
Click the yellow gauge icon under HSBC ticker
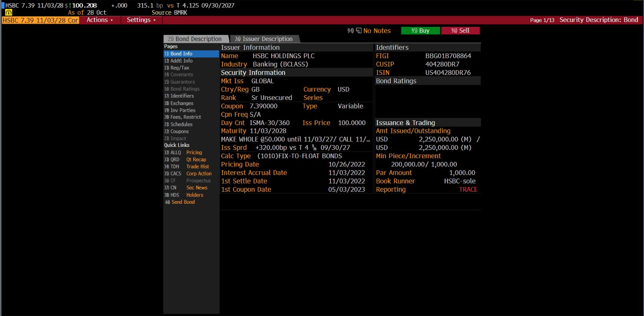[x=9, y=12]
